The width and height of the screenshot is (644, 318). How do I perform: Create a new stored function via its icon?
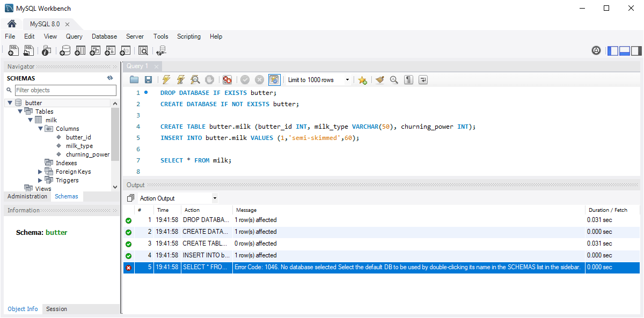125,50
